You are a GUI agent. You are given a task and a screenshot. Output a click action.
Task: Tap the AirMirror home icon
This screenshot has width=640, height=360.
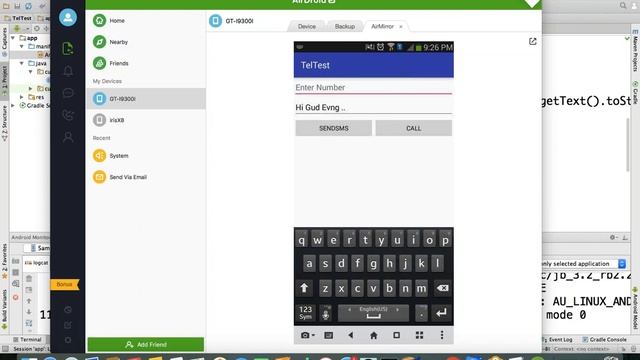(373, 335)
